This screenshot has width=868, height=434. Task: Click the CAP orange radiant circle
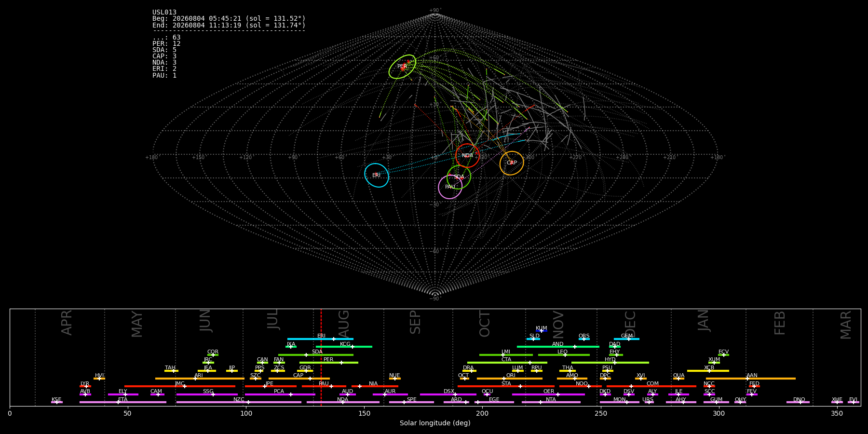(512, 163)
